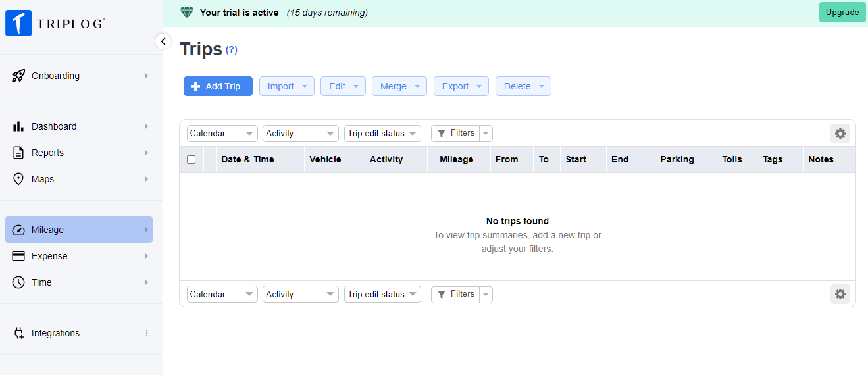Click the Notes column header

(829, 159)
